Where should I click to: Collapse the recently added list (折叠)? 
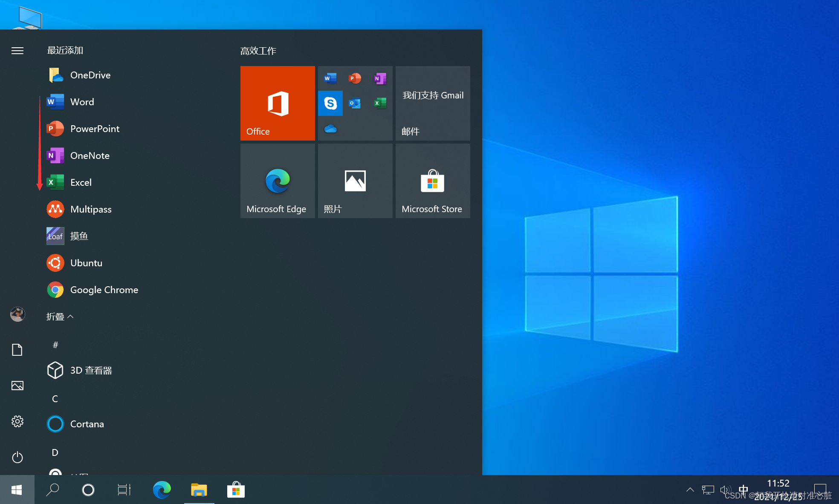[x=60, y=317]
